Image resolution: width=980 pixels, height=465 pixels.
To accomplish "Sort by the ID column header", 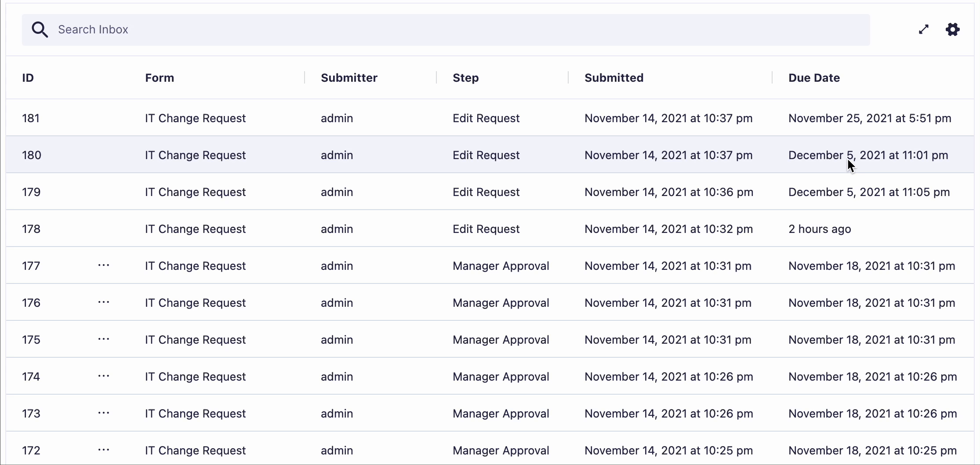I will point(28,78).
